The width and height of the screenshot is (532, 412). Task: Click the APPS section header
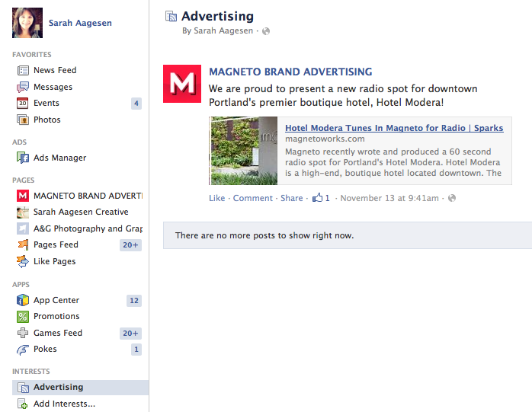[x=21, y=285]
